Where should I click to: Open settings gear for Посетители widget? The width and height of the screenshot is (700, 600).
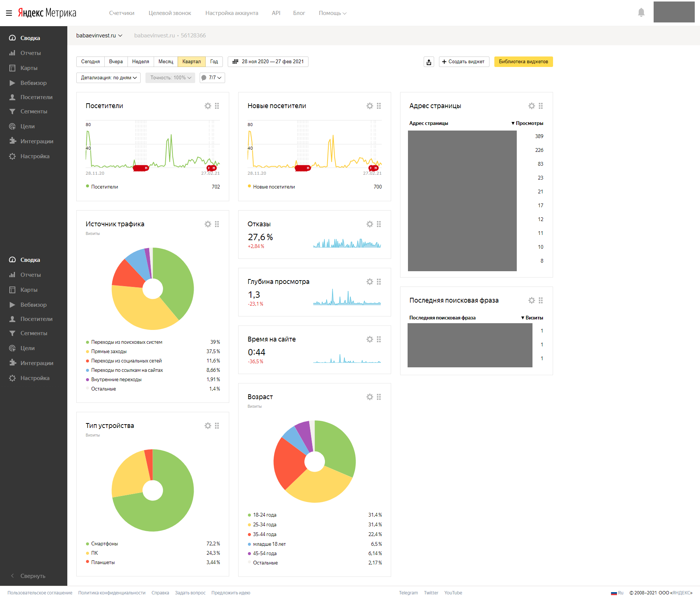(208, 106)
